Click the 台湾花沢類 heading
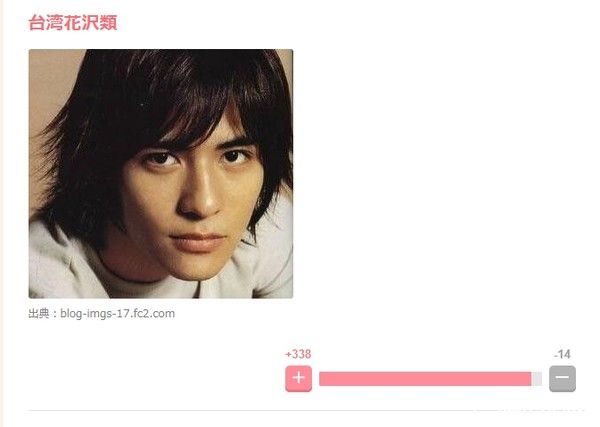The height and width of the screenshot is (427, 600). tap(73, 23)
